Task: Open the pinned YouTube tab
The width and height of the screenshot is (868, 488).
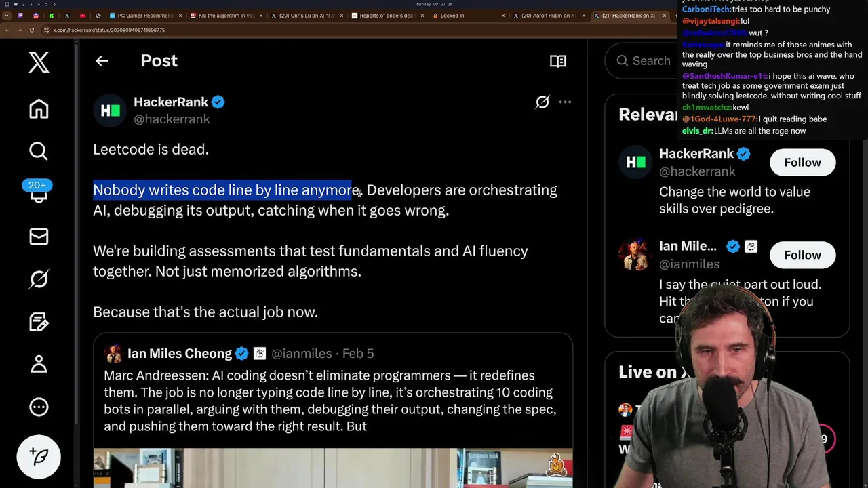Action: [x=83, y=16]
